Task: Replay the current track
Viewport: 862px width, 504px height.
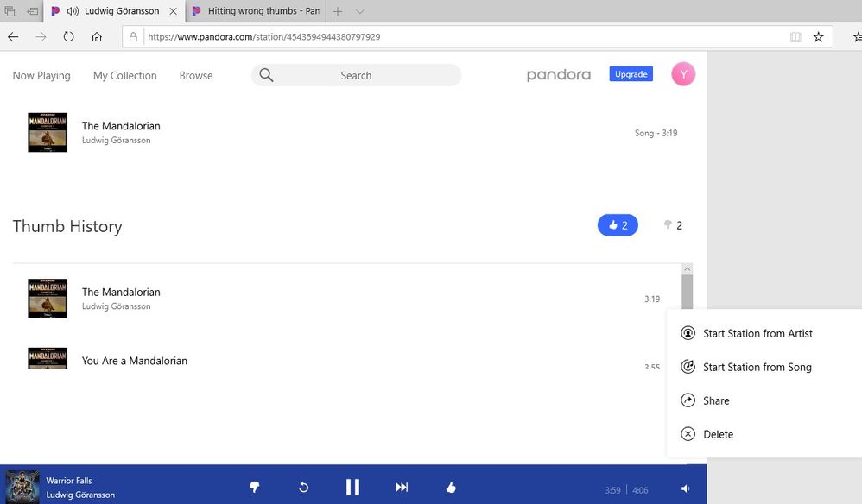Action: coord(303,488)
